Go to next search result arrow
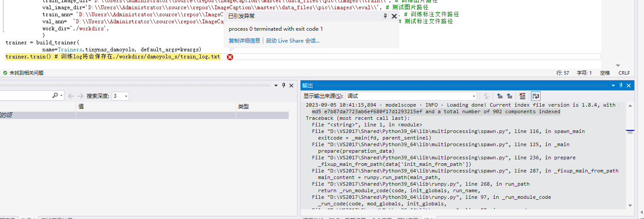 [x=80, y=96]
